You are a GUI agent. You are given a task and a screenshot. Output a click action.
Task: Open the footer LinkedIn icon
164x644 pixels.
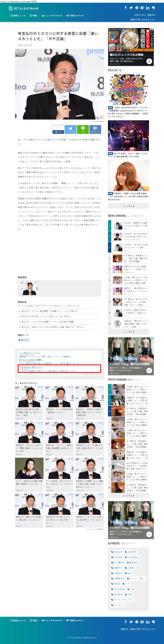[148, 622]
